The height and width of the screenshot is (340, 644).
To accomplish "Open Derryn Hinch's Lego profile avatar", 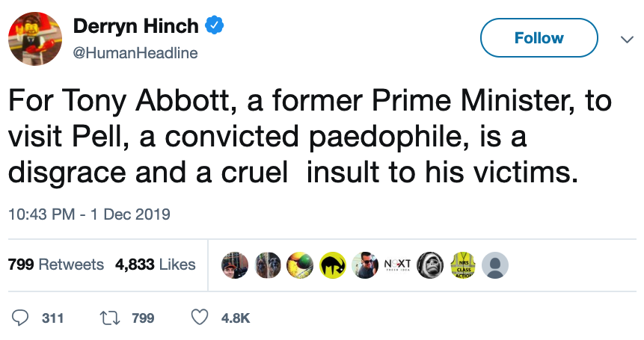I will pyautogui.click(x=34, y=38).
